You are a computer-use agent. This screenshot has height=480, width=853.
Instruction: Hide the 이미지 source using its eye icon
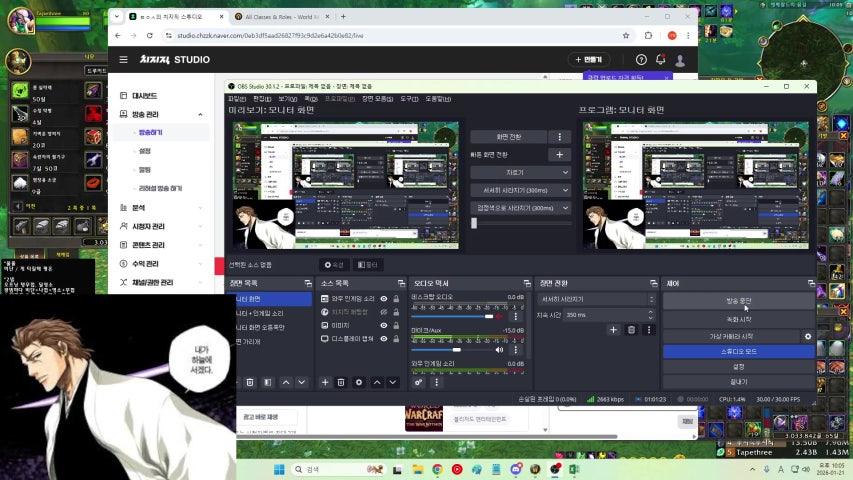click(383, 325)
